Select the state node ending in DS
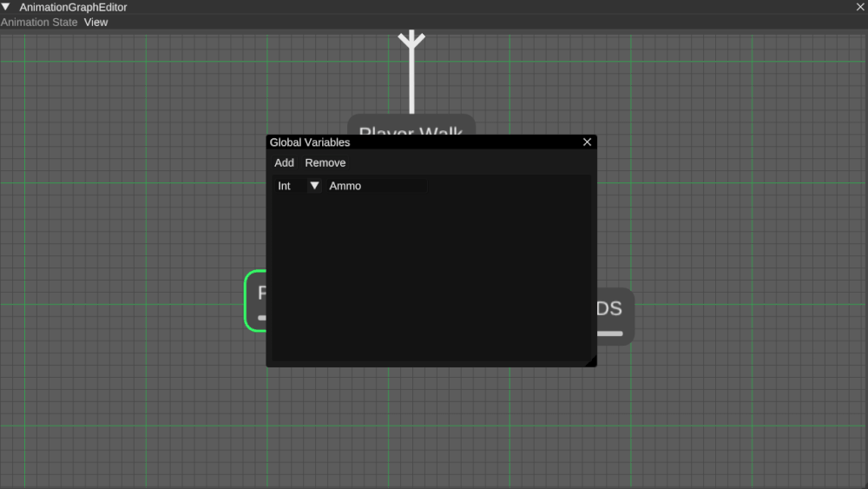868x489 pixels. coord(615,311)
